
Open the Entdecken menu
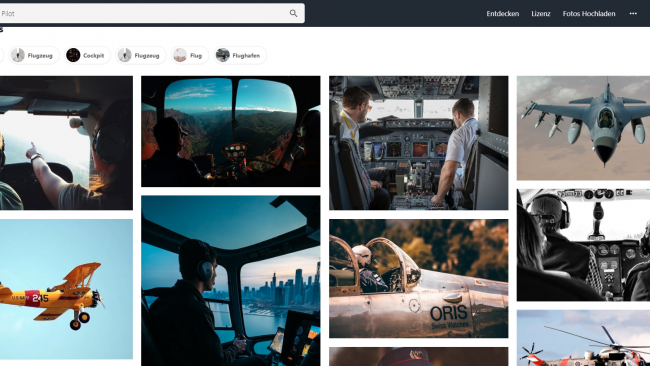point(502,14)
